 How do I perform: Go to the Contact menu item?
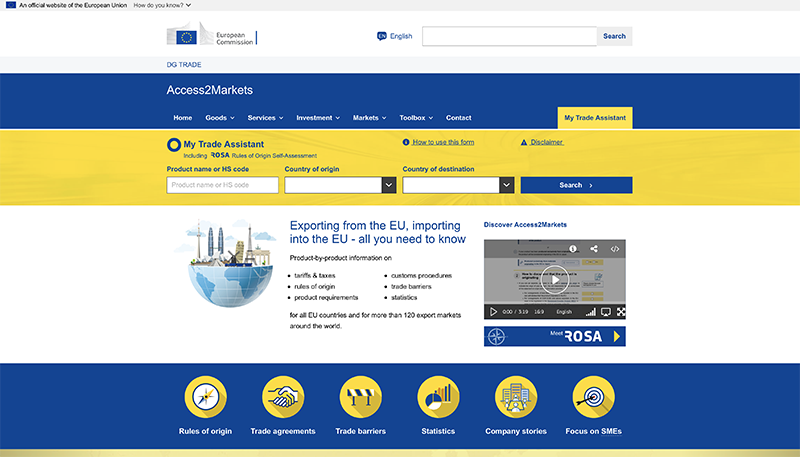[x=459, y=118]
